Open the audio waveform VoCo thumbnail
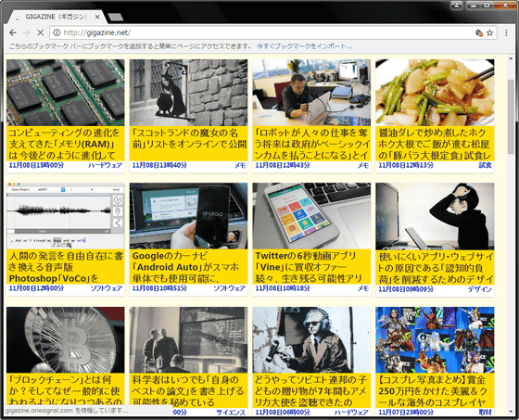Viewport: 519px width, 420px height. pyautogui.click(x=66, y=216)
